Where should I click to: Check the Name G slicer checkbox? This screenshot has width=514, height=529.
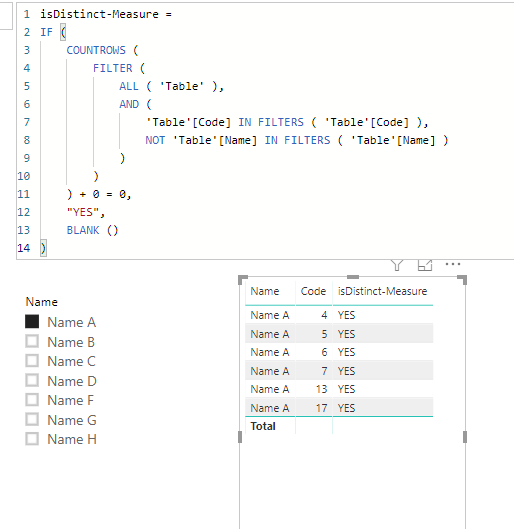(x=32, y=420)
